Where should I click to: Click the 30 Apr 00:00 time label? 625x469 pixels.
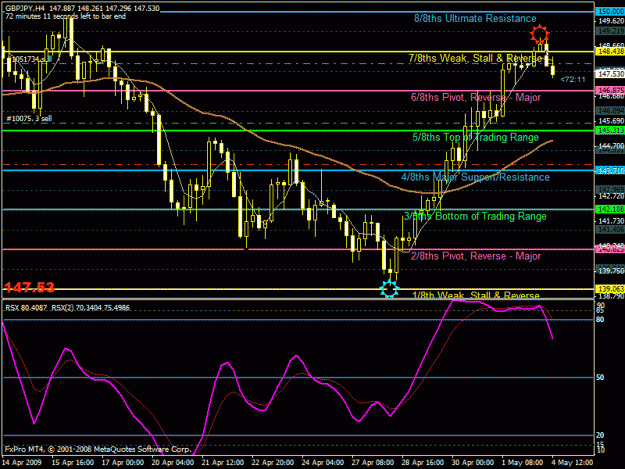(x=472, y=463)
